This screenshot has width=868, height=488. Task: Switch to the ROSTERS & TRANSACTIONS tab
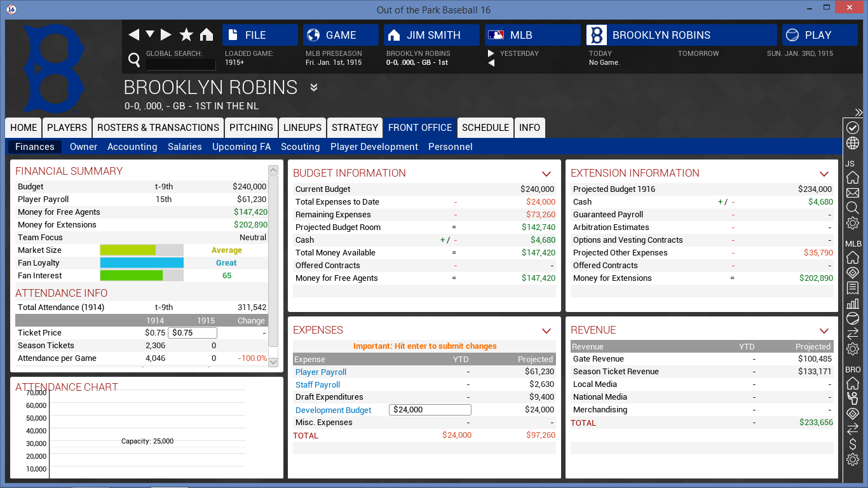tap(158, 128)
